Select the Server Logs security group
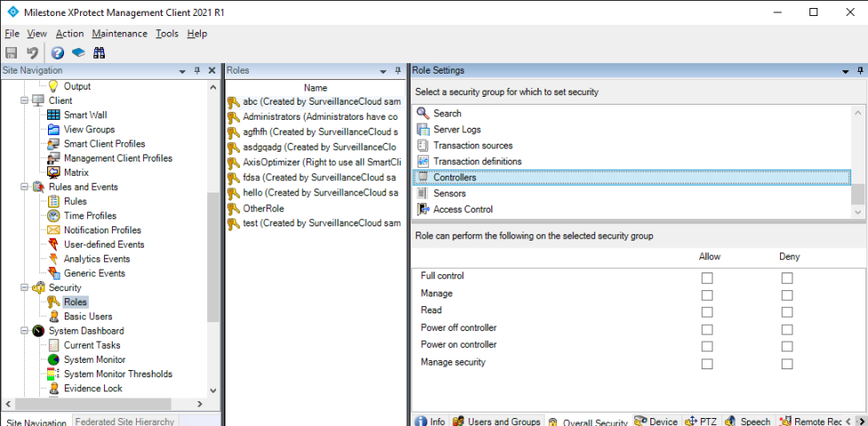 point(457,130)
